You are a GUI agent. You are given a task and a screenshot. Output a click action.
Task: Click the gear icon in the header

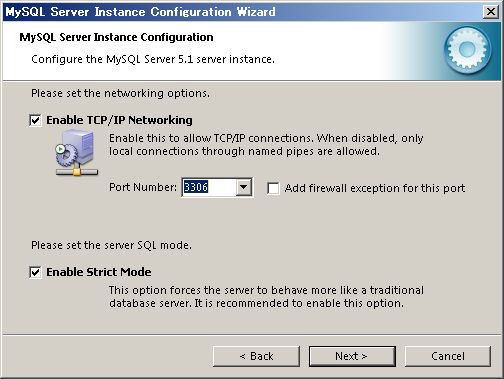468,50
